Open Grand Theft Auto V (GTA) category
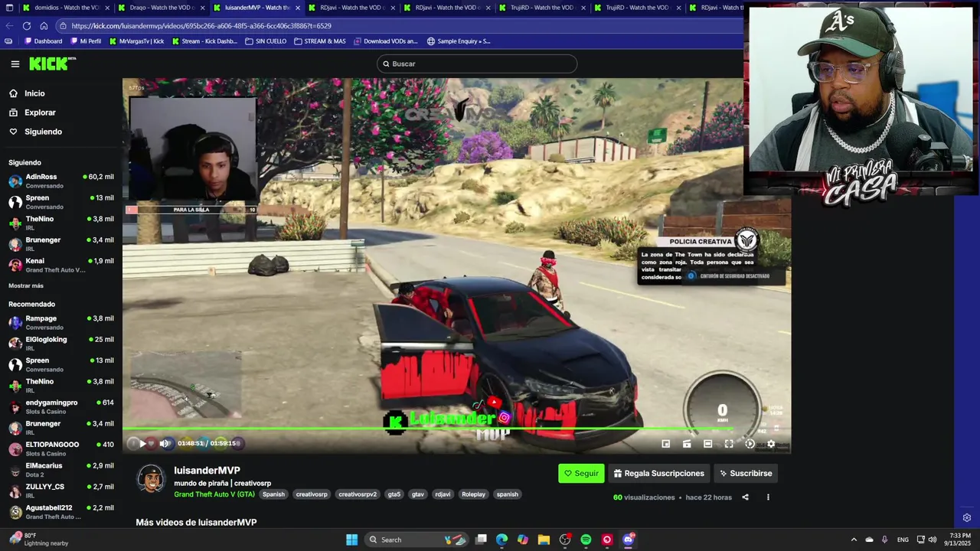This screenshot has height=551, width=980. [x=214, y=494]
